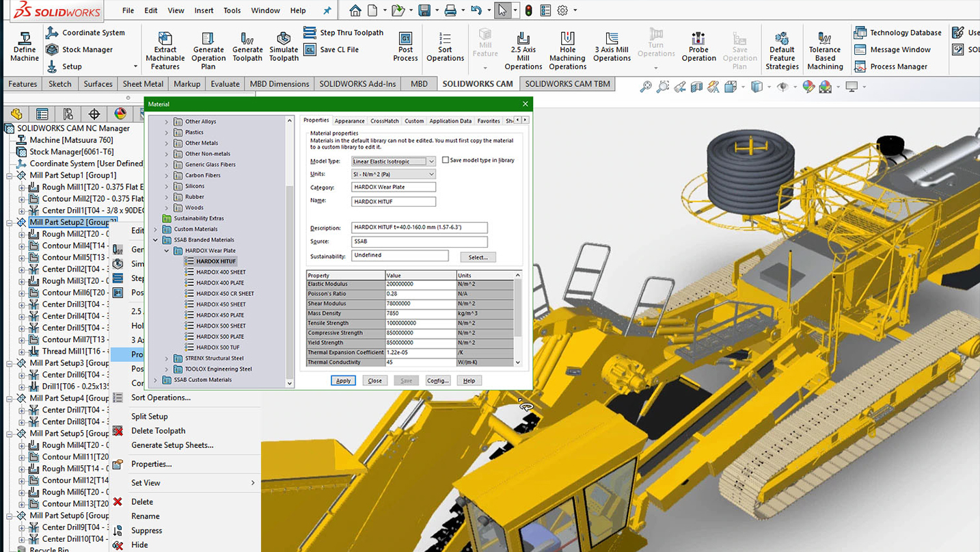Select HARDOX 450 PLATE material

coord(220,315)
